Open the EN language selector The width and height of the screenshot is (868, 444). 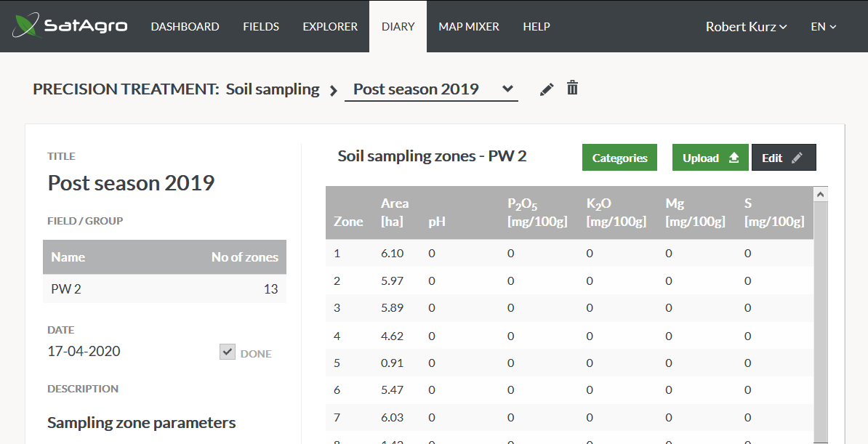(x=823, y=27)
